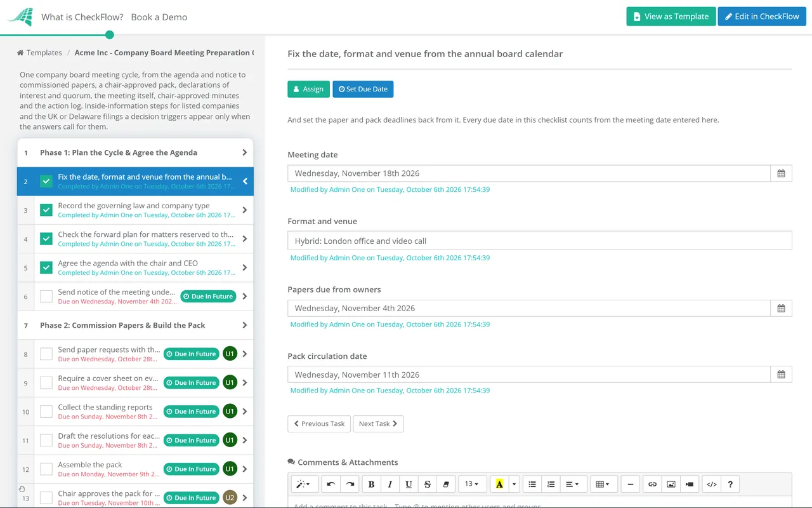
Task: Insert a link in the comment
Action: pos(652,484)
